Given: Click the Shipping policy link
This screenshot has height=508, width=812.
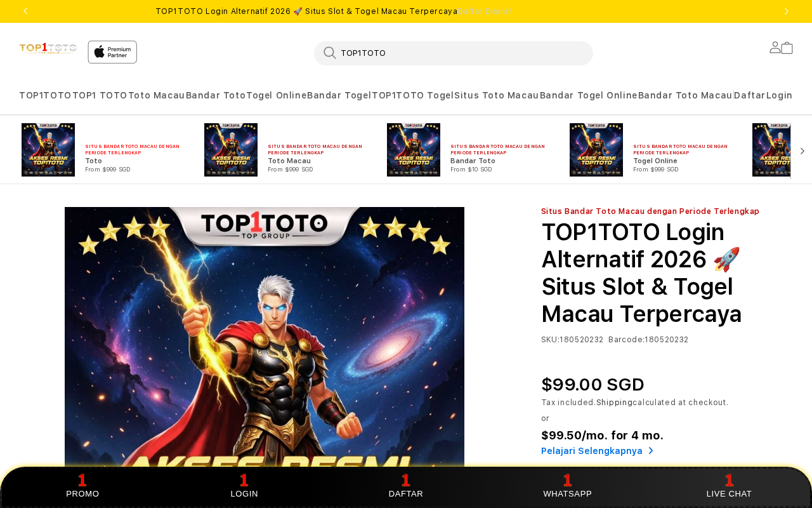Looking at the screenshot, I should 614,403.
